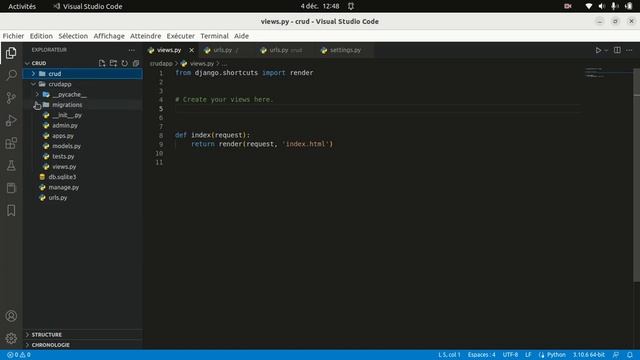Create a new file in CRUD explorer

(x=102, y=63)
